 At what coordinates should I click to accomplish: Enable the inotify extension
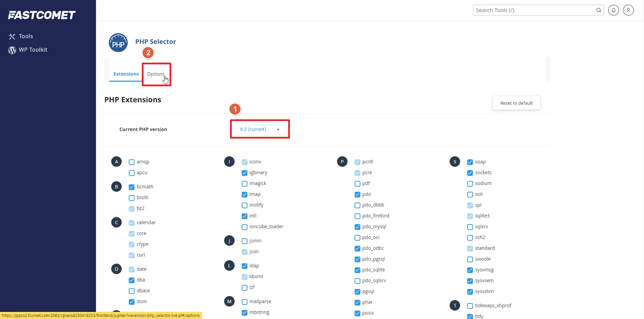coord(244,205)
